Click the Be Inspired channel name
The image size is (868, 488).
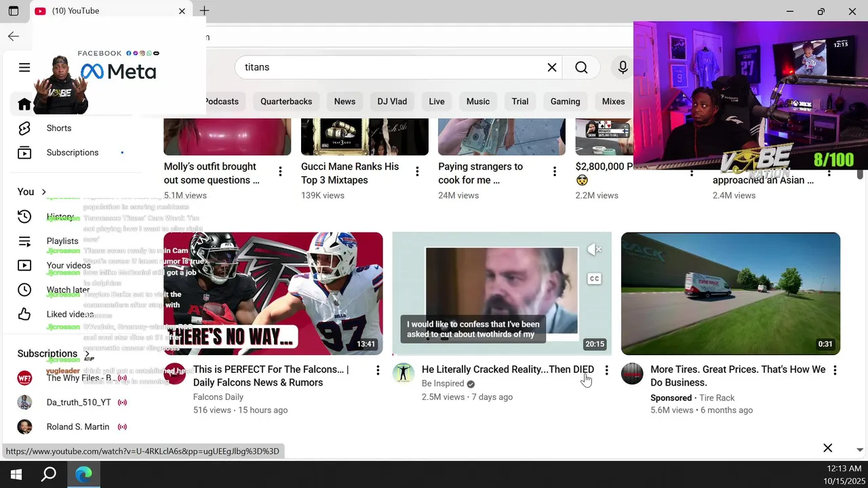(443, 384)
